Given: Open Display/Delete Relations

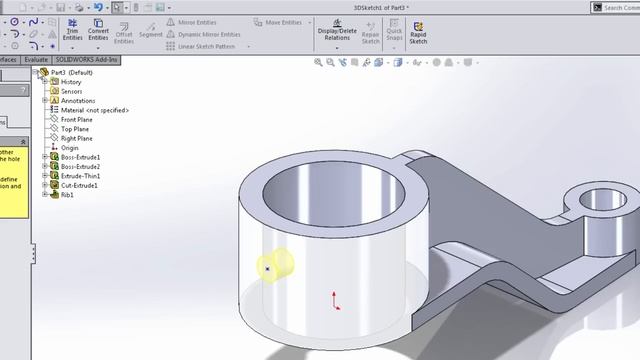Looking at the screenshot, I should (337, 29).
